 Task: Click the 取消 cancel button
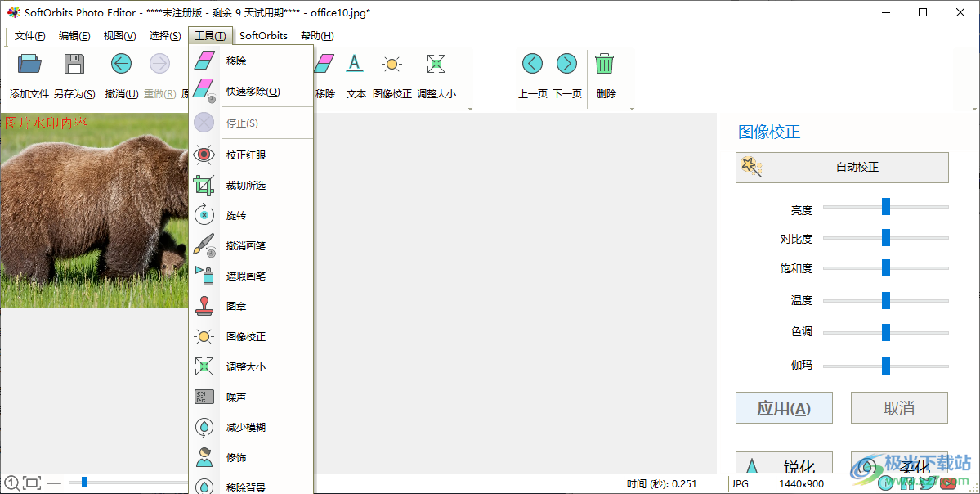pyautogui.click(x=899, y=407)
